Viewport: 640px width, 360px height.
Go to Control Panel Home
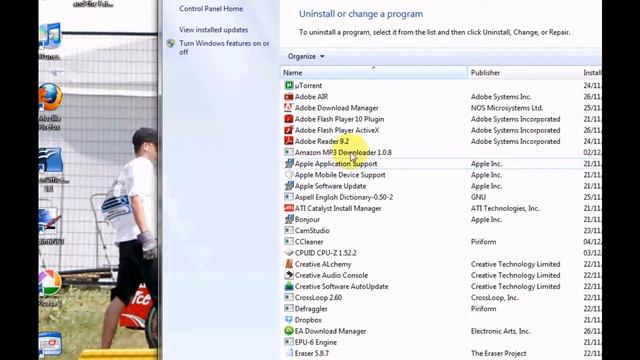pyautogui.click(x=211, y=9)
